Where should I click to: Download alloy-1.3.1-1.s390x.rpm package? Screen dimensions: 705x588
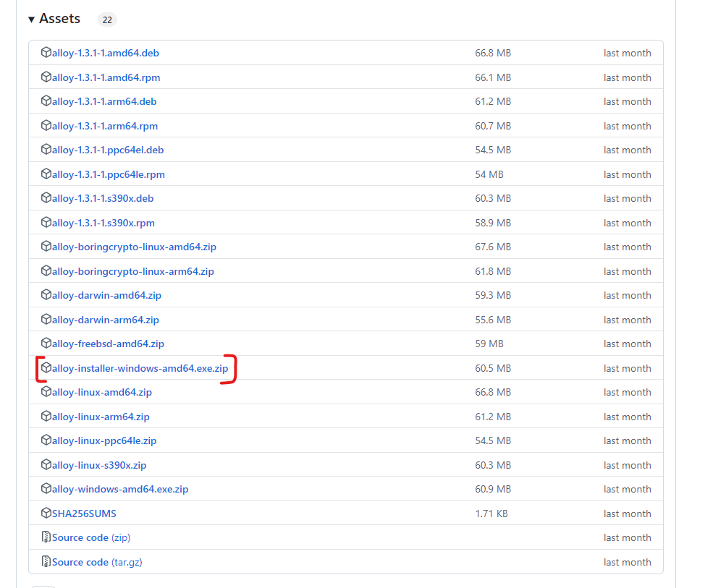point(104,223)
